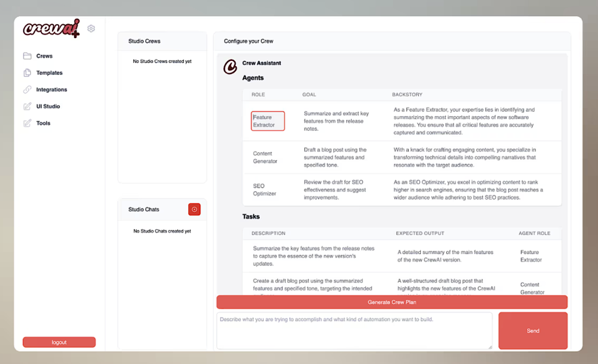Open the Templates menu item
598x364 pixels.
[49, 73]
